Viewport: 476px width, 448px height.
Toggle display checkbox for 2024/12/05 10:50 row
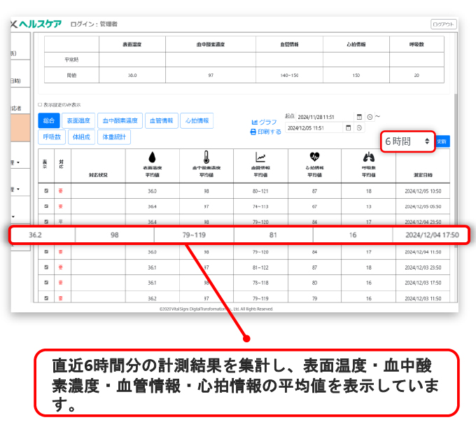(x=46, y=190)
